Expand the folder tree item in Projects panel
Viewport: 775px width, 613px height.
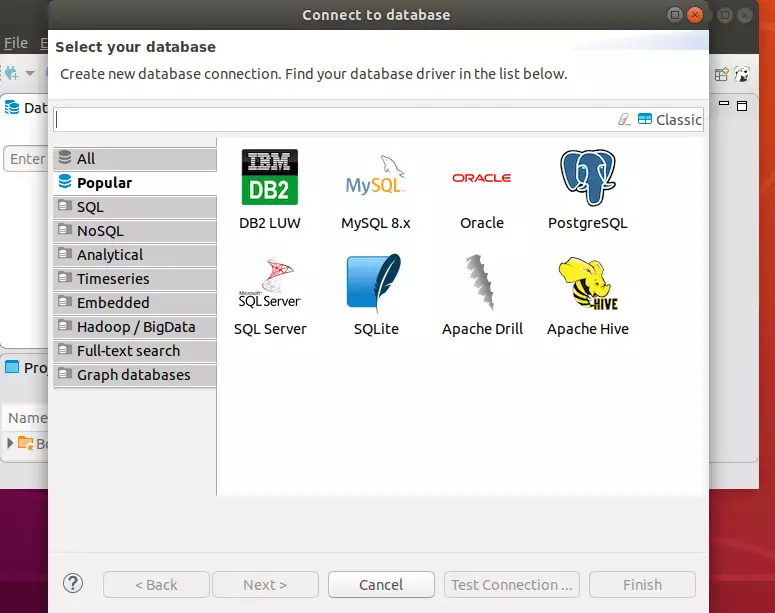(x=9, y=442)
